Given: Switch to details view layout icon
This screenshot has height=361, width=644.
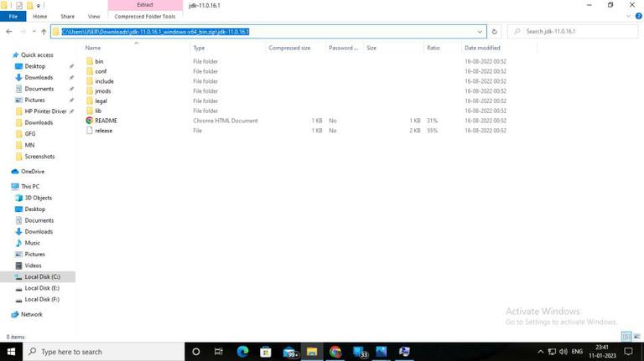Looking at the screenshot, I should point(626,337).
